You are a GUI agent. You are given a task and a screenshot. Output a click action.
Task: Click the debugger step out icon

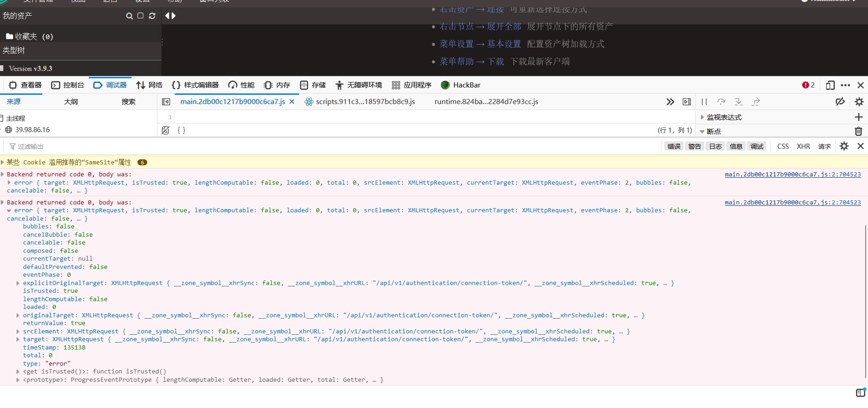[756, 102]
